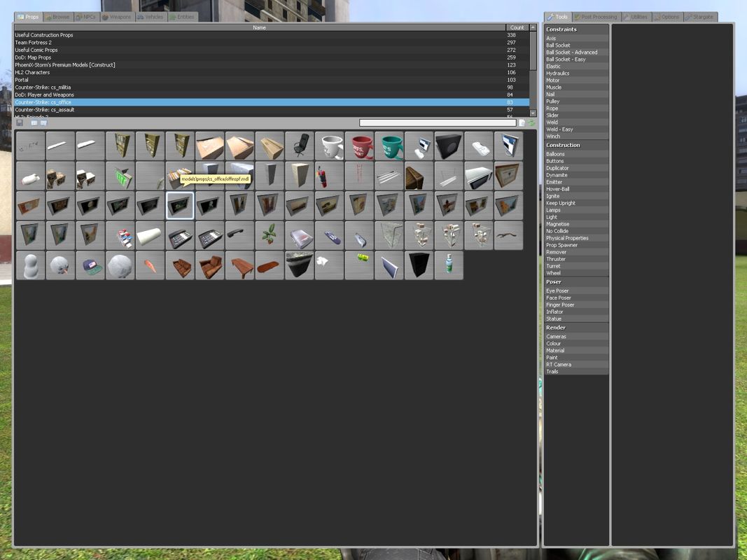Click the Name column header
Screen dimensions: 747x560
[260, 27]
